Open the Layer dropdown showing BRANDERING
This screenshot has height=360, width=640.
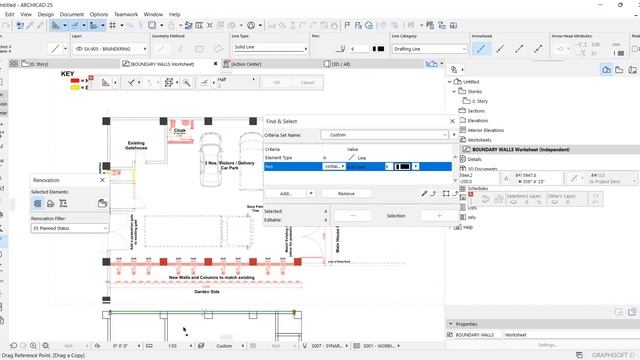coord(111,49)
